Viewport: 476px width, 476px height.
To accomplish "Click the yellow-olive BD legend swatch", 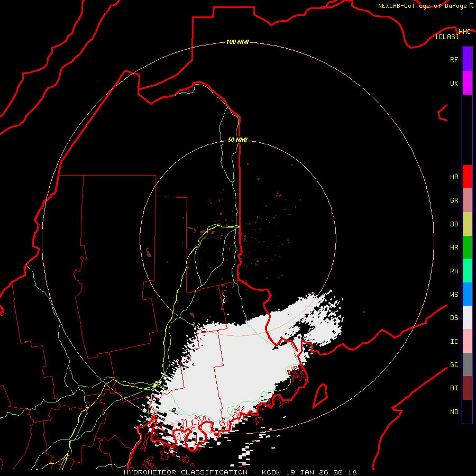I will 467,224.
